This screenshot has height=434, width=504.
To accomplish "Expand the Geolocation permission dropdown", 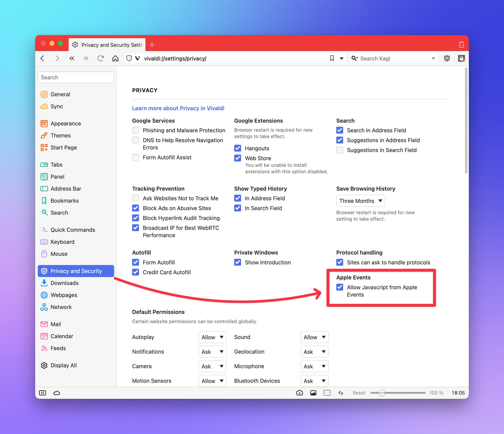I will (x=314, y=352).
